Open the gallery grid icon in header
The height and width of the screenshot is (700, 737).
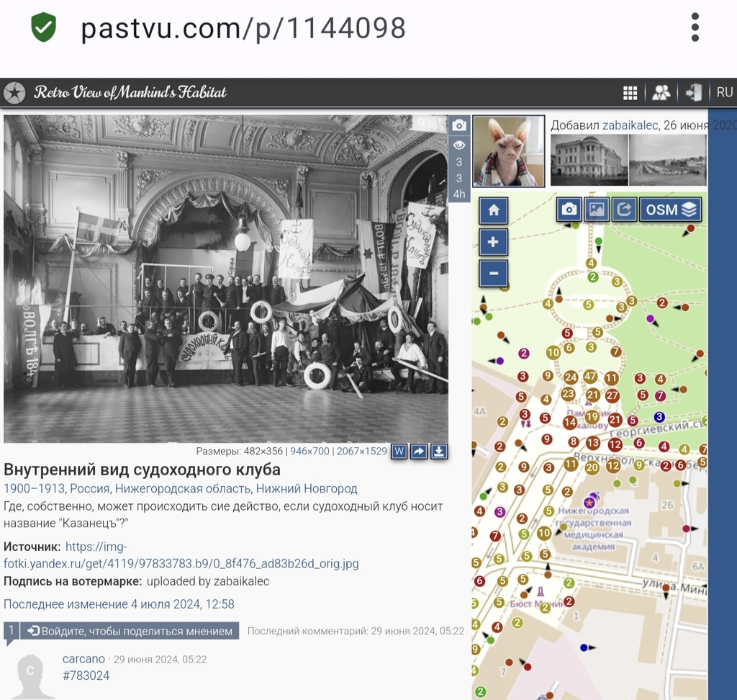(x=630, y=93)
